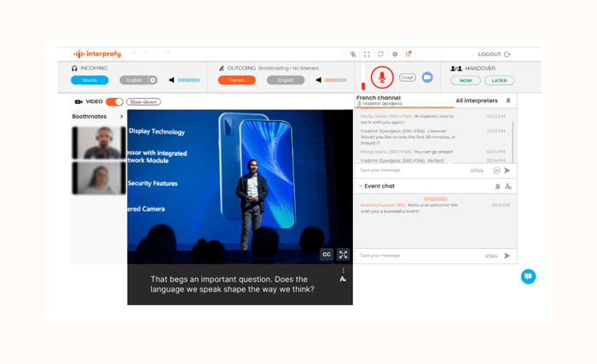Send the French channel chat message
Viewport: 597px width, 364px height.
coord(507,170)
